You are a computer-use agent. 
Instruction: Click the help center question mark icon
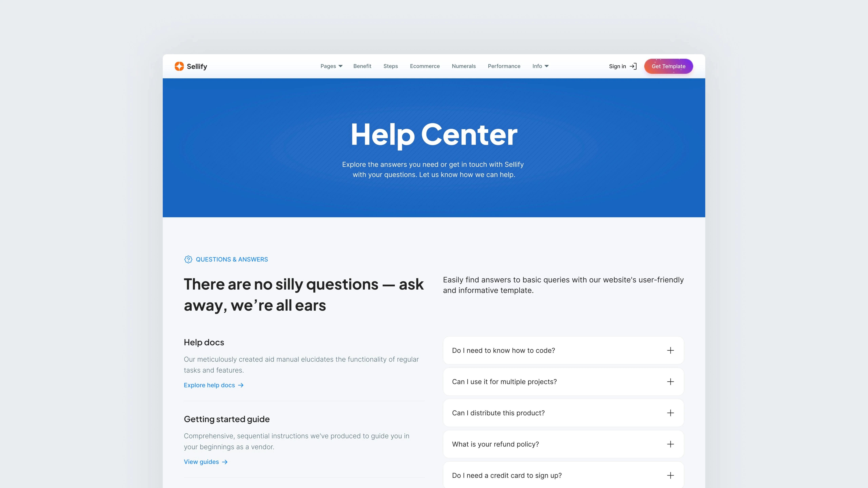(188, 259)
